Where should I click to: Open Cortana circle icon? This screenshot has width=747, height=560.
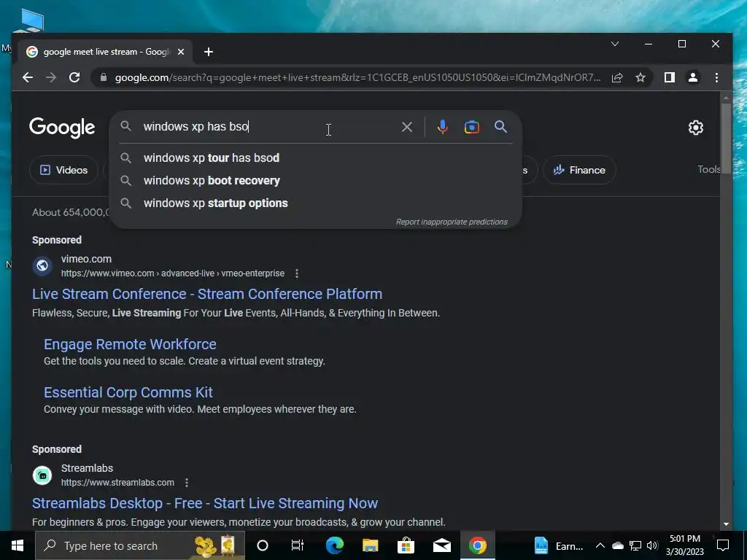[263, 545]
